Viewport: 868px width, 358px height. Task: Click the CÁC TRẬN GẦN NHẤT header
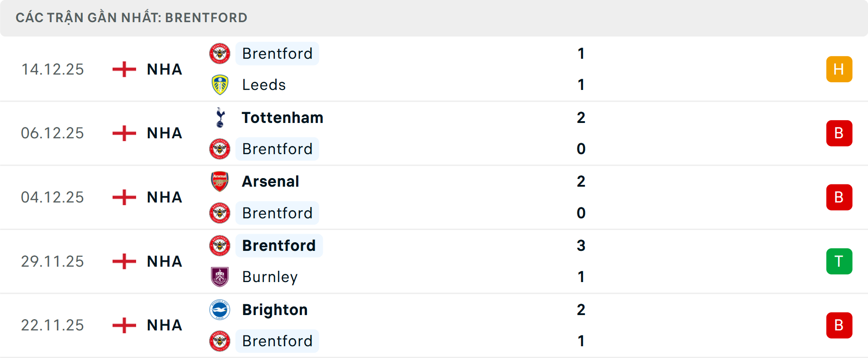click(x=131, y=18)
